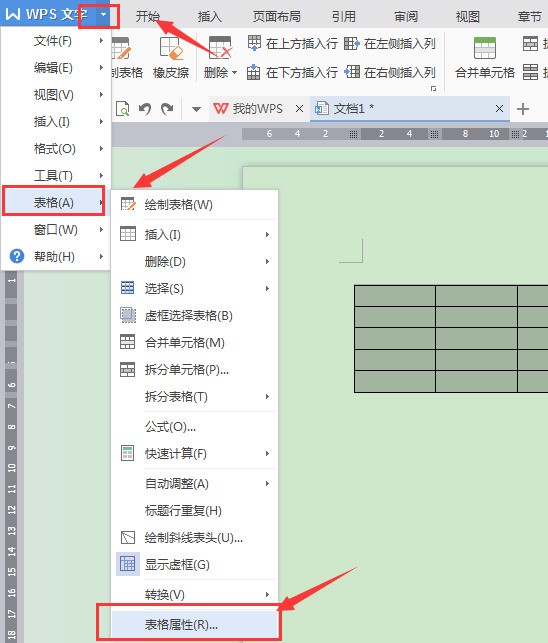This screenshot has height=643, width=548.
Task: Click the Merge Cells (合并单元格) ribbon icon
Action: pyautogui.click(x=485, y=57)
